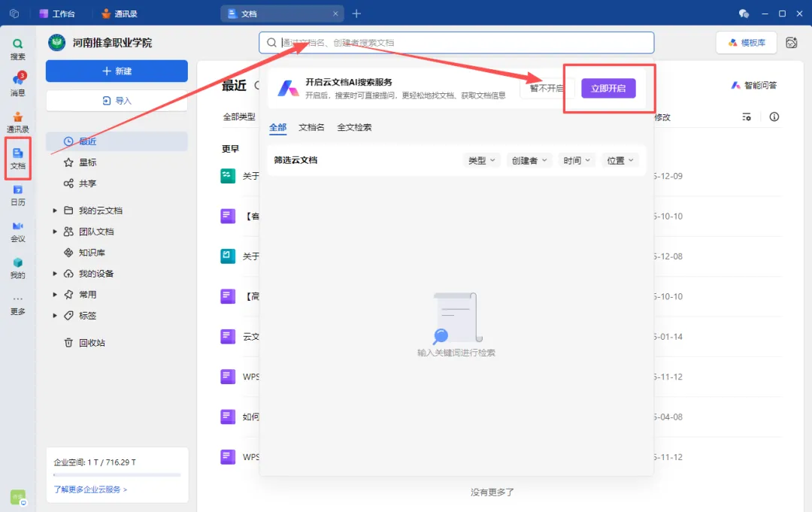The height and width of the screenshot is (512, 812).
Task: Open the 创建者 filter dropdown
Action: point(529,160)
